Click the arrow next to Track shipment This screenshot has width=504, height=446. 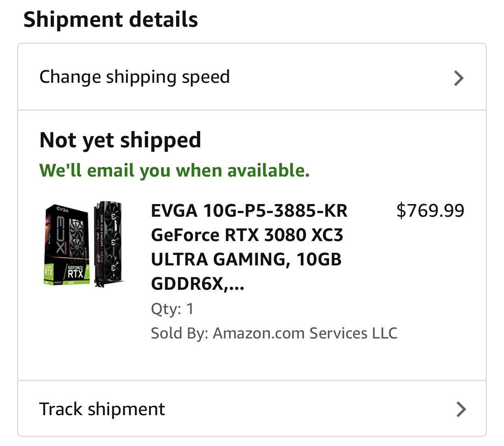tap(461, 409)
